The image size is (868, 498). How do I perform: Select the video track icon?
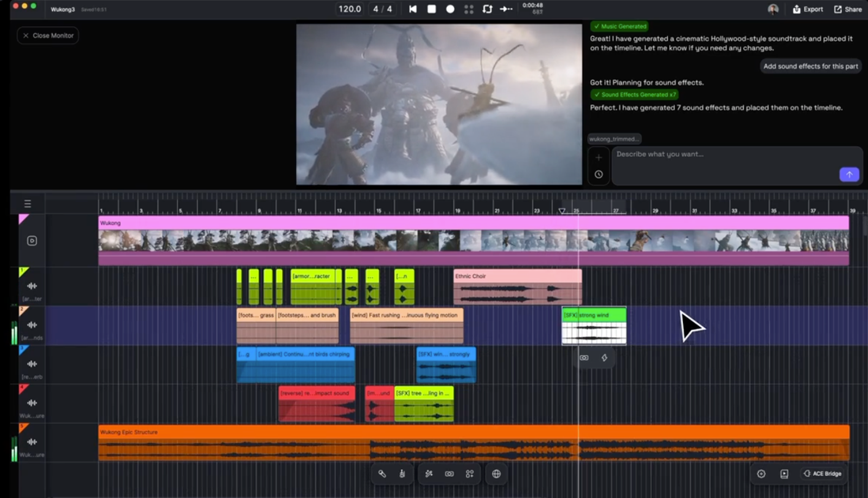click(x=32, y=240)
